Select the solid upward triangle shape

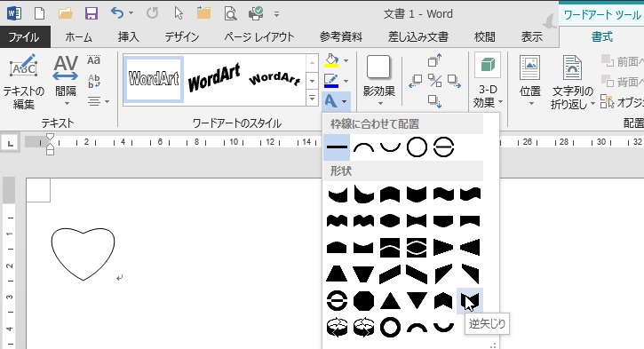(x=390, y=301)
